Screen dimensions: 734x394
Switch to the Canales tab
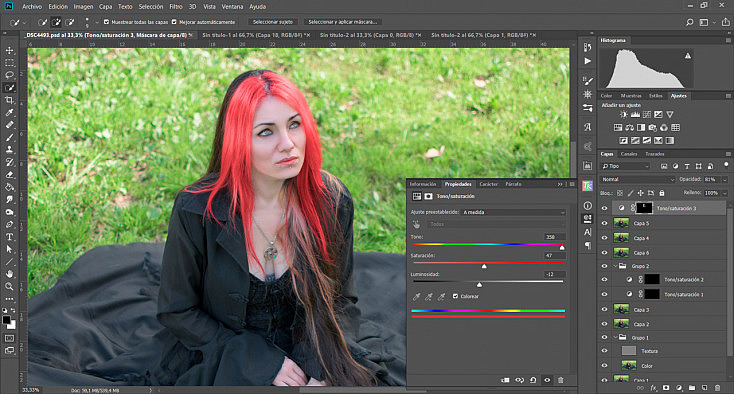pyautogui.click(x=629, y=154)
